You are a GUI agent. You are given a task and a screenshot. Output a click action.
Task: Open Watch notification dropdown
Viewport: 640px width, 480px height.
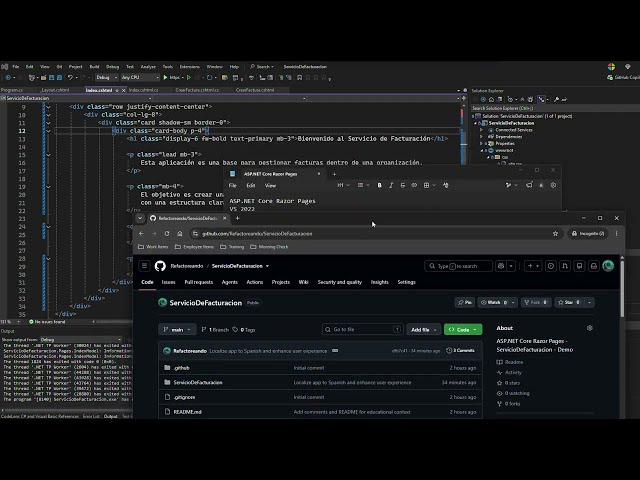[497, 302]
